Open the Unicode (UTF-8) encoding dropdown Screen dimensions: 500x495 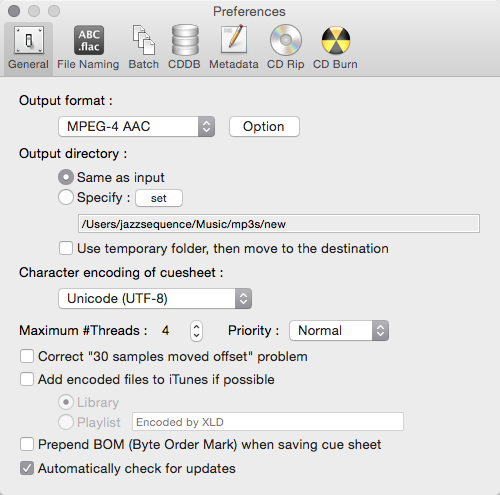(x=155, y=298)
